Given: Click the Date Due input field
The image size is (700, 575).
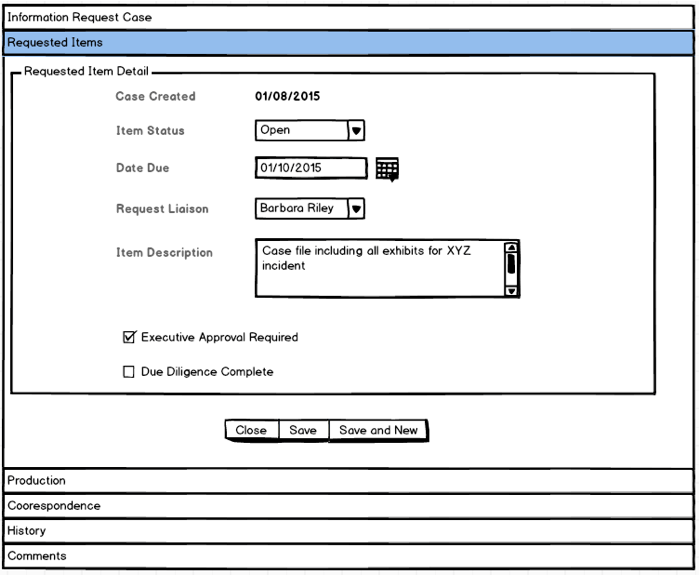Looking at the screenshot, I should 310,168.
